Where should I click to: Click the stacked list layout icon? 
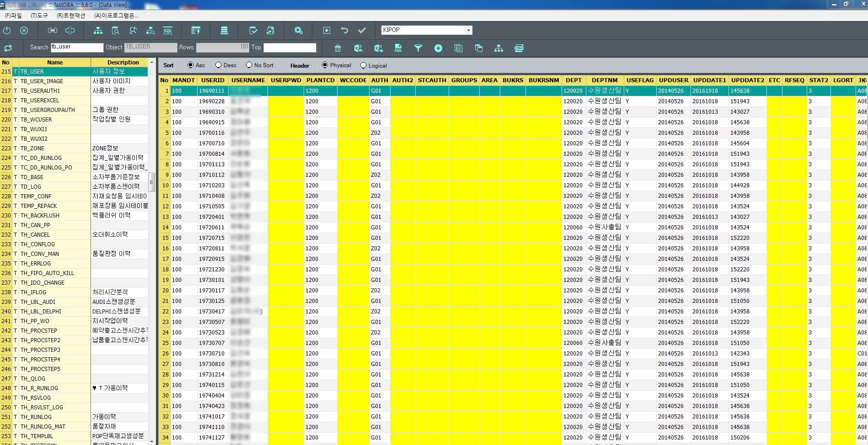(224, 30)
